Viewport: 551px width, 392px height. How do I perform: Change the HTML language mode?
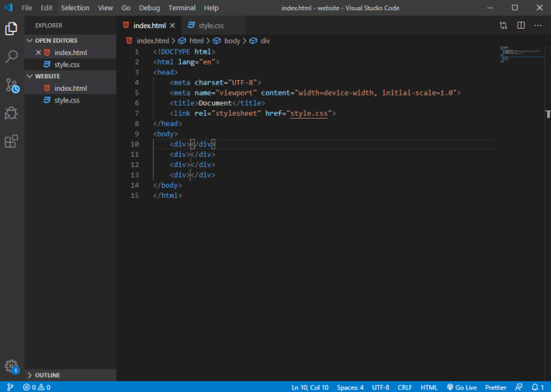coord(428,387)
